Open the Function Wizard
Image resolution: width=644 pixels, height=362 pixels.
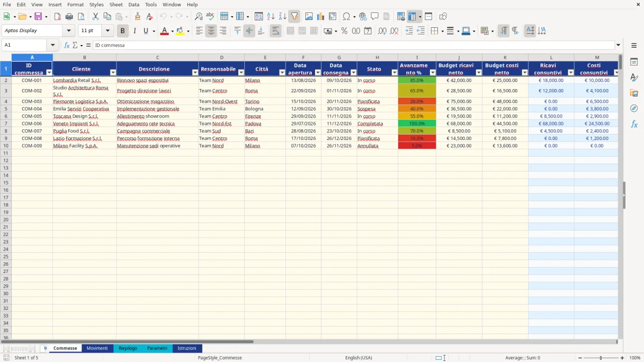click(x=67, y=46)
